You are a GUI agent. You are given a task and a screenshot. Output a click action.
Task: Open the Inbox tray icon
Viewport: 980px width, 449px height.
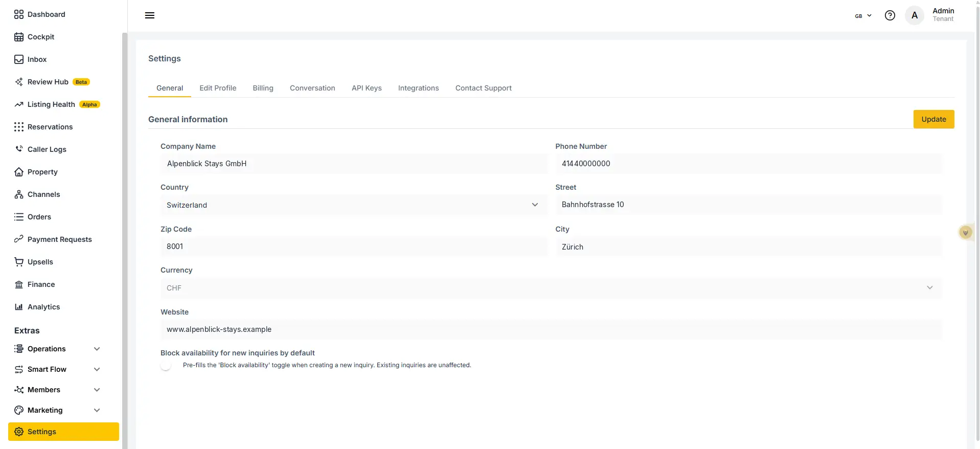pyautogui.click(x=19, y=59)
